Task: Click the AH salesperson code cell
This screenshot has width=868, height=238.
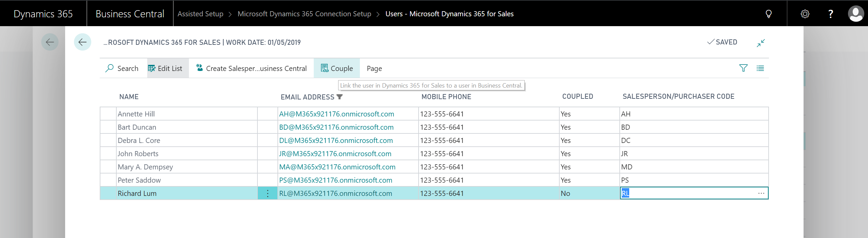Action: coord(694,114)
